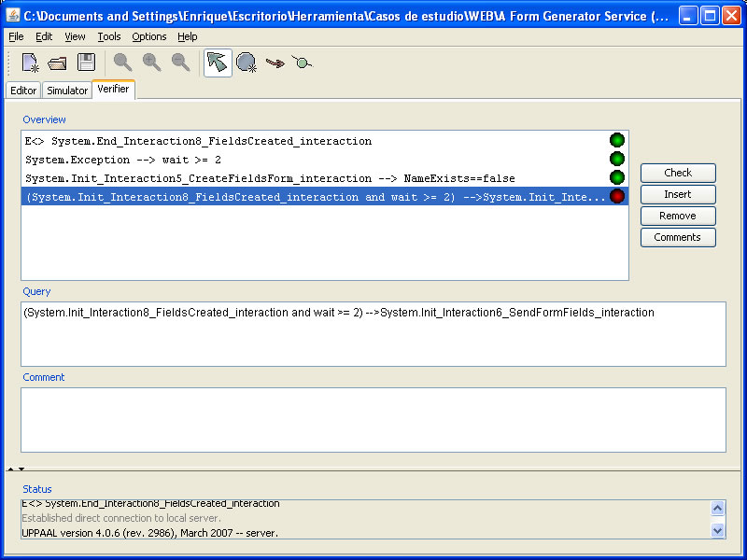
Task: Click the UPPAAL version 4.0.6 status line
Action: coord(149,533)
